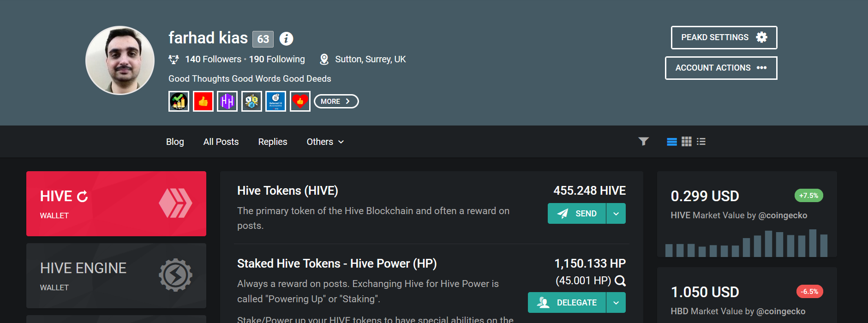This screenshot has height=323, width=868.
Task: Open the purple HH hexagon badge
Action: click(x=227, y=101)
